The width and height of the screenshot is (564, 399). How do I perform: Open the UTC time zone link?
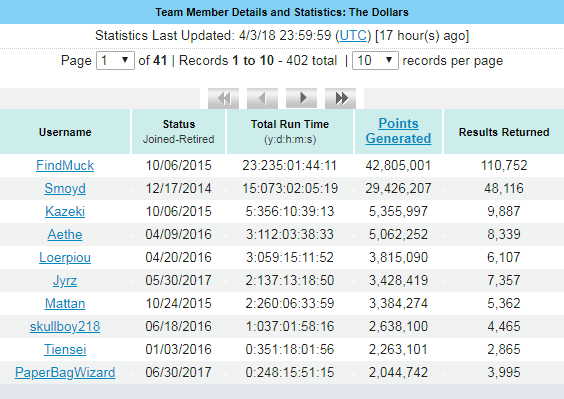click(353, 36)
